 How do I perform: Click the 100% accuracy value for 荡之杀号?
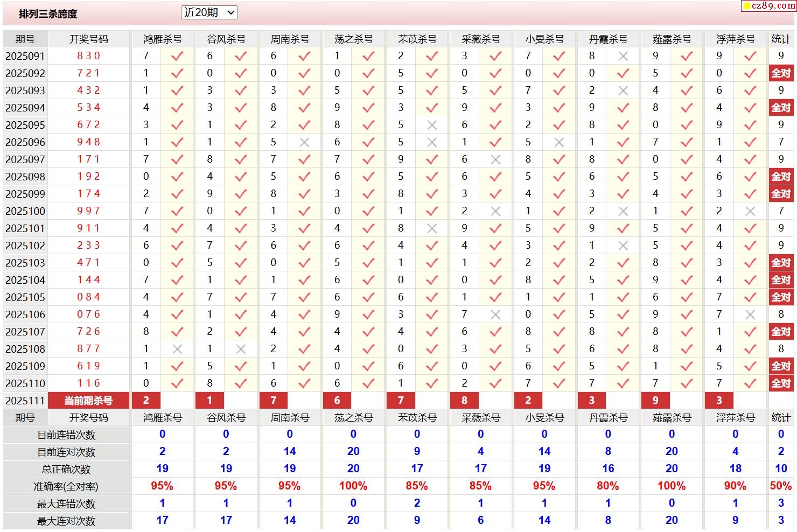[x=353, y=486]
